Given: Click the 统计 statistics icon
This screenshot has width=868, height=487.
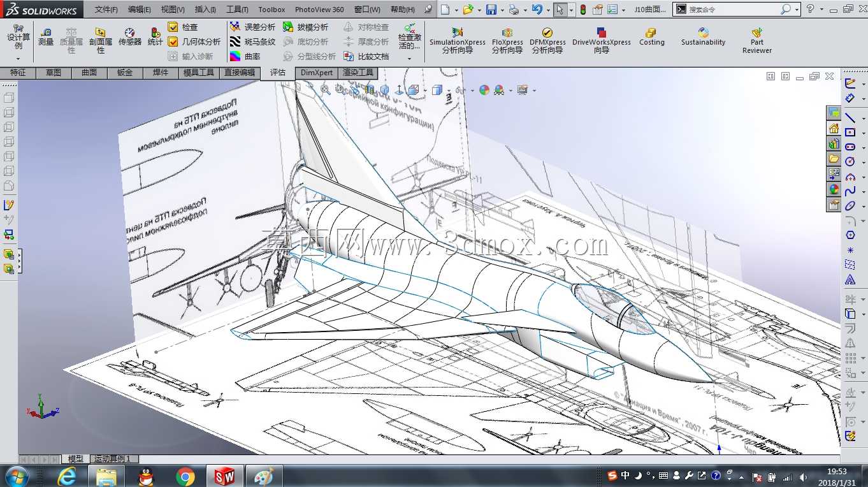Looking at the screenshot, I should pos(156,37).
